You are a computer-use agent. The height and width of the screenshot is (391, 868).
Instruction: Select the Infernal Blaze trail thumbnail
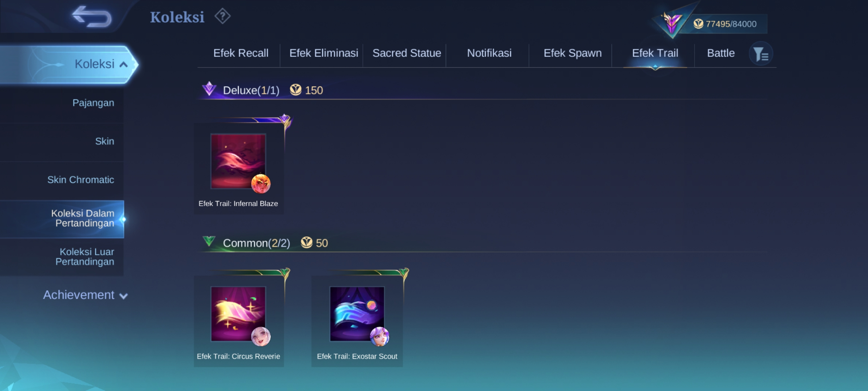238,161
